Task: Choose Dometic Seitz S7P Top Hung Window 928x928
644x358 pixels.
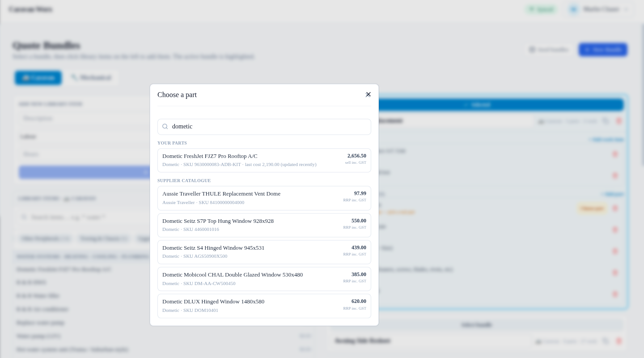Action: [x=264, y=225]
